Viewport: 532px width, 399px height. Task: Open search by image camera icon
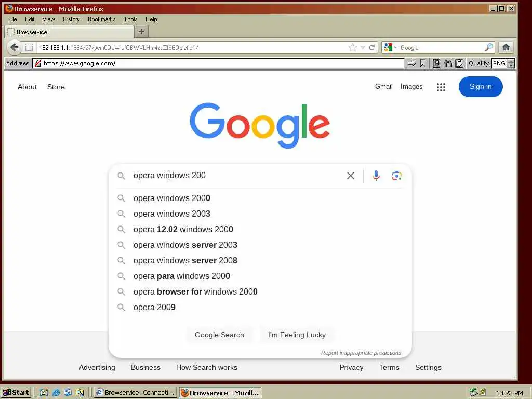coord(396,176)
